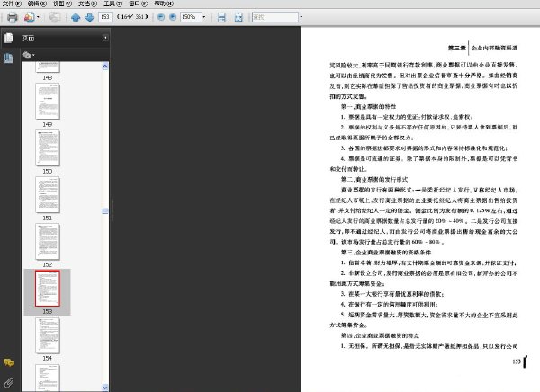Open the pages panel gear options menu
The width and height of the screenshot is (540, 392).
(28, 55)
